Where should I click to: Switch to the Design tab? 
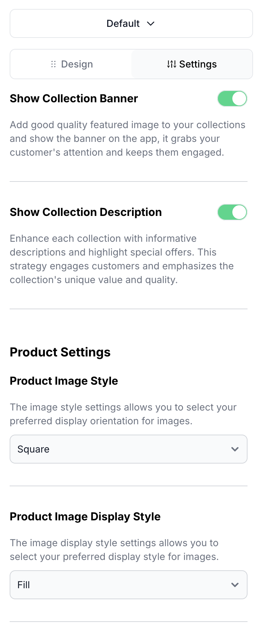(x=71, y=64)
